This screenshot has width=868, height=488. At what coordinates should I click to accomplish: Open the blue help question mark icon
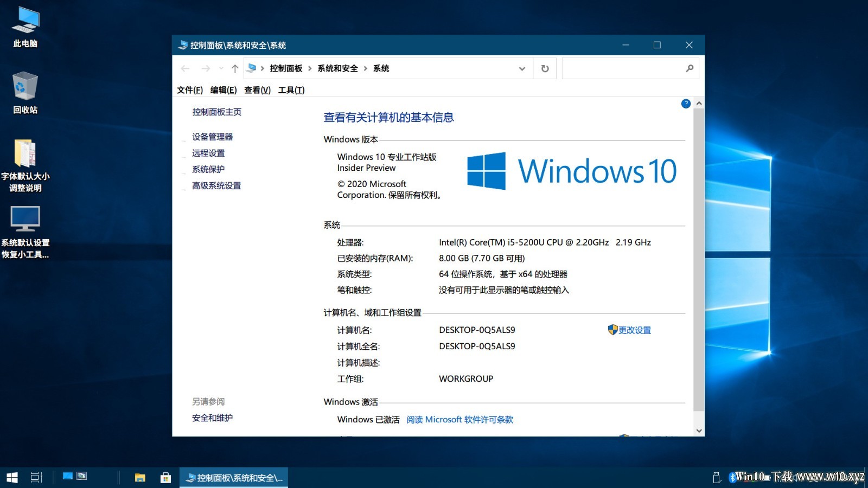tap(686, 104)
